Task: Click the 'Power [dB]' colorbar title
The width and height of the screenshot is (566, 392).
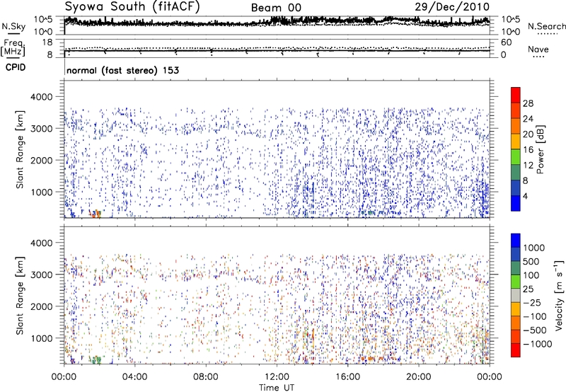Action: coord(541,149)
